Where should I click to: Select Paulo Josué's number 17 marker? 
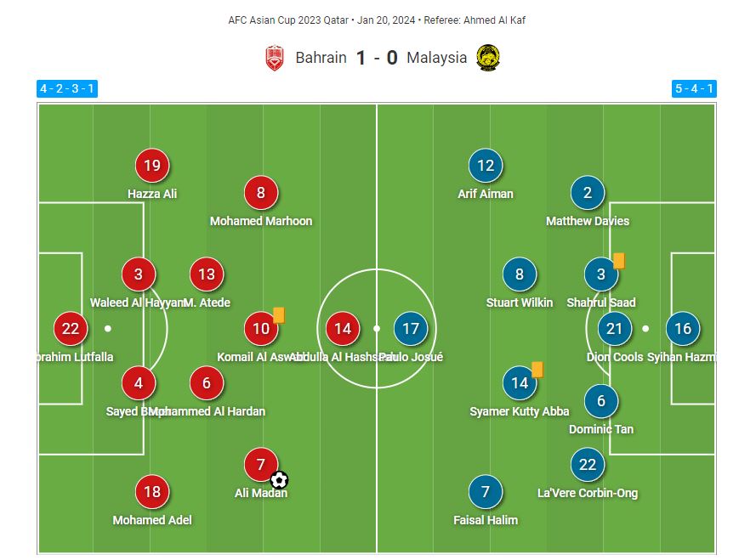point(411,329)
